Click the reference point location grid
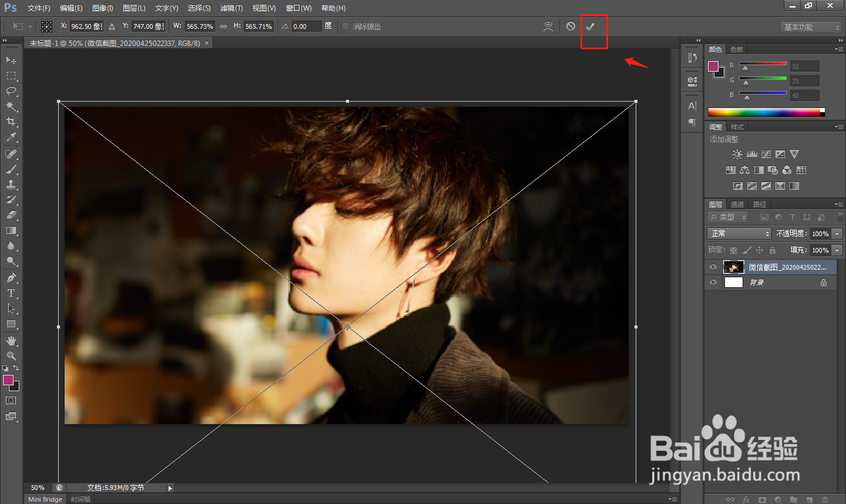 (47, 26)
